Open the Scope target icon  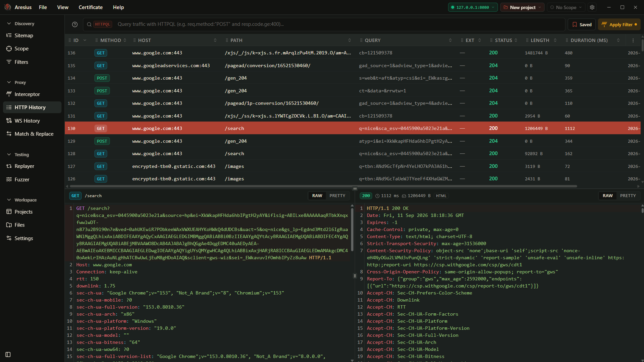pos(9,49)
